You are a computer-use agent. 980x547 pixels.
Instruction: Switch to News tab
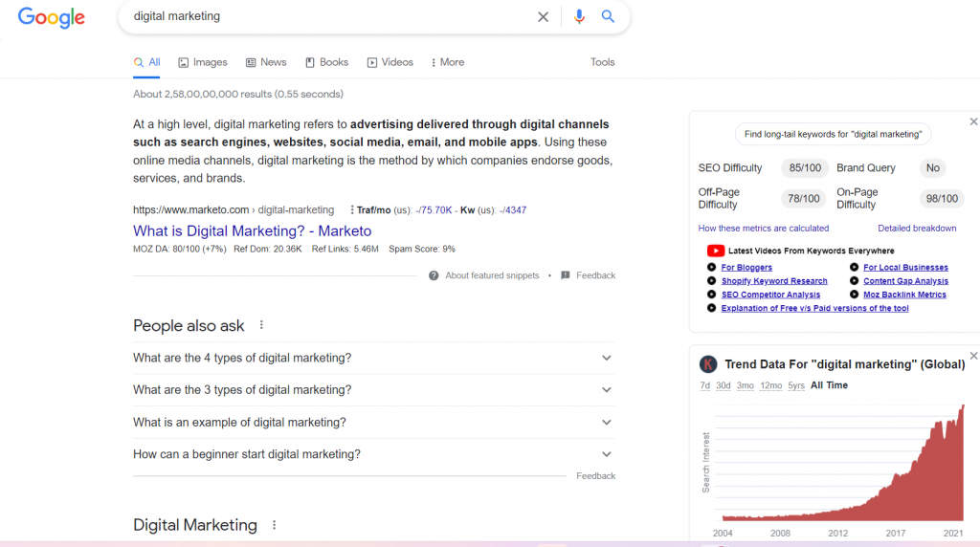(266, 62)
